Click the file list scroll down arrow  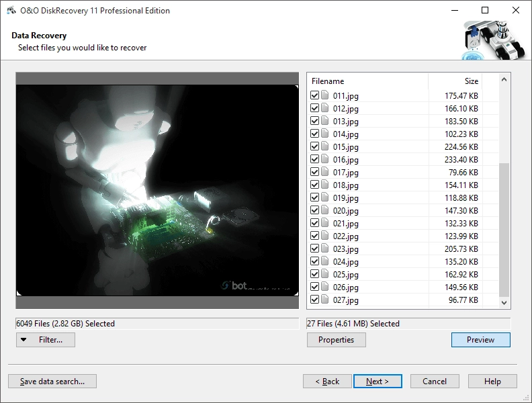(504, 303)
